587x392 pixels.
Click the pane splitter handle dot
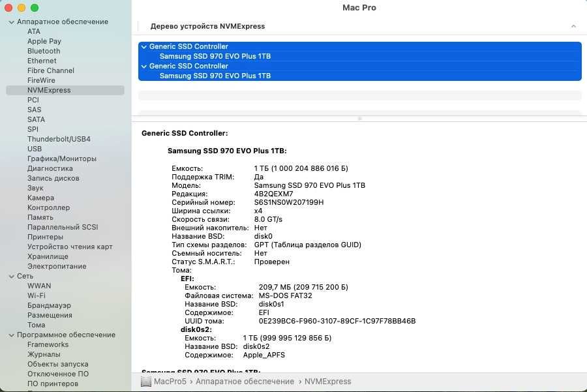coord(359,119)
